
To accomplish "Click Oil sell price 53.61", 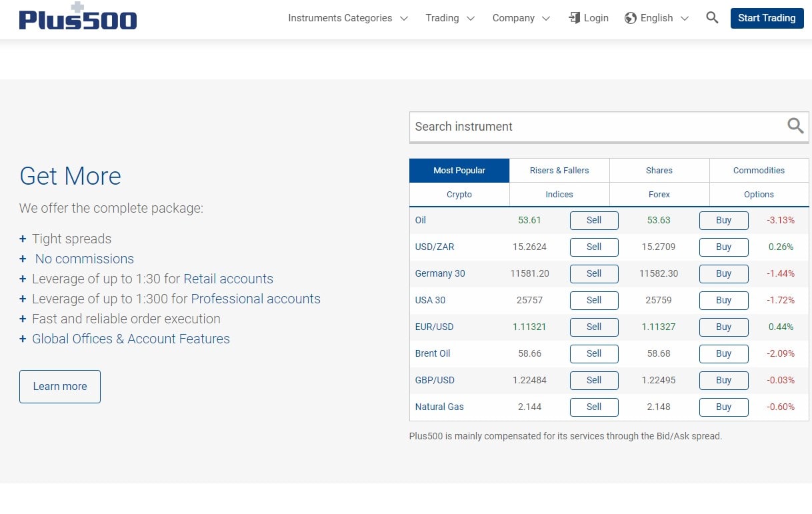I will point(529,220).
